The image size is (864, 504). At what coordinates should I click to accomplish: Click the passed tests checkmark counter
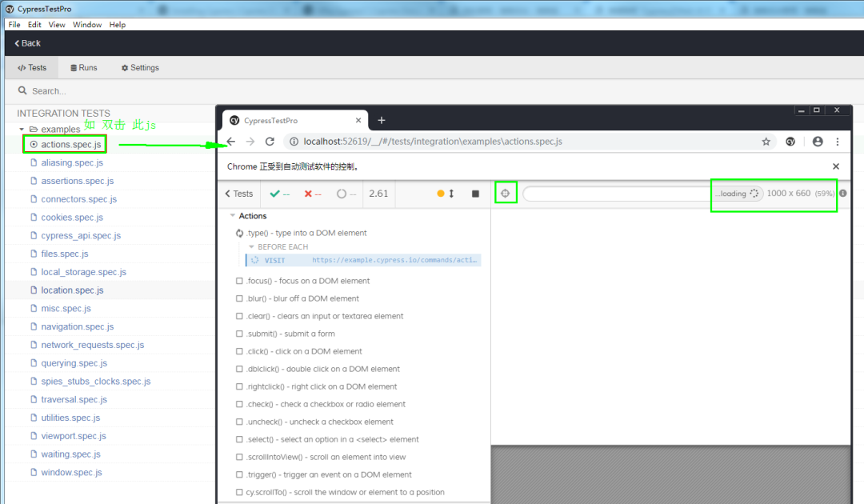(279, 194)
